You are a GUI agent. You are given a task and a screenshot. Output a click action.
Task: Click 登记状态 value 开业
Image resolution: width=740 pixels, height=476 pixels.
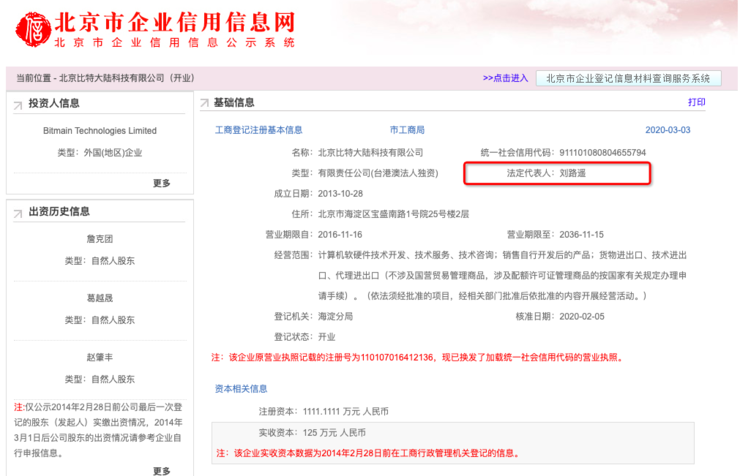327,337
